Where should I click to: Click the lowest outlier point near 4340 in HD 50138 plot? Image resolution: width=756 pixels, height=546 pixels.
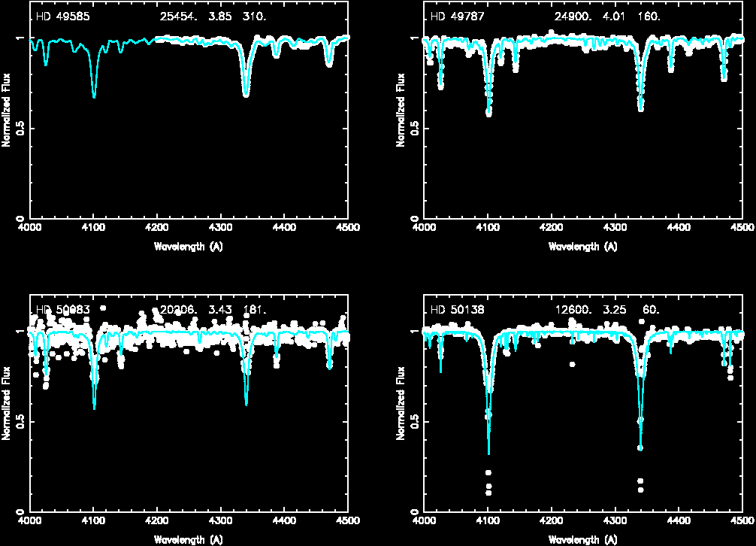pos(641,490)
